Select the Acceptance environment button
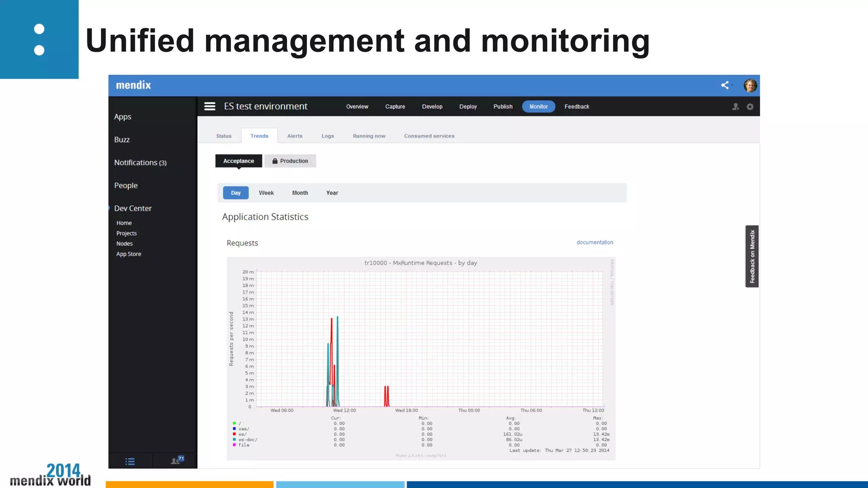Viewport: 868px width, 488px height. [239, 161]
